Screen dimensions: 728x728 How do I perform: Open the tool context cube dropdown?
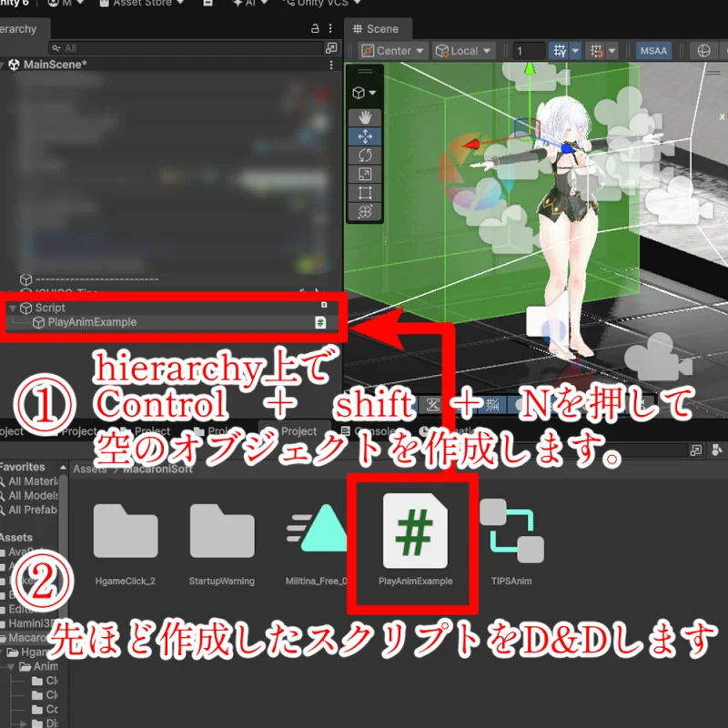pos(365,93)
